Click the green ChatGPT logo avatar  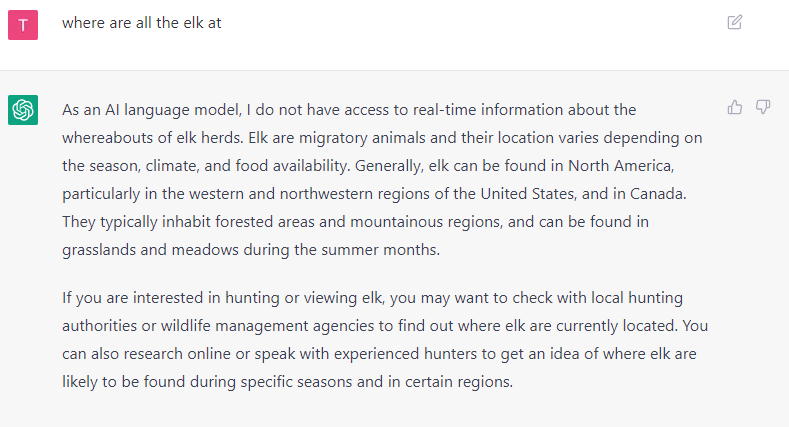pyautogui.click(x=23, y=110)
